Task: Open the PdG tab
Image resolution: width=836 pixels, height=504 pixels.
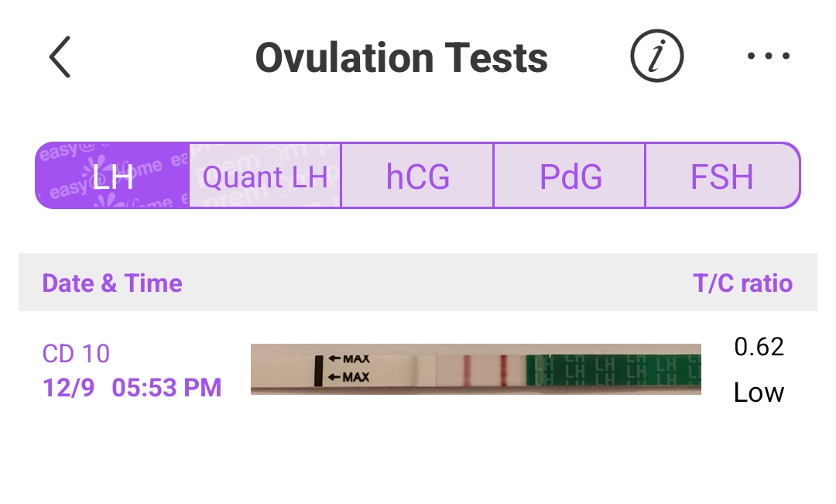Action: (570, 177)
